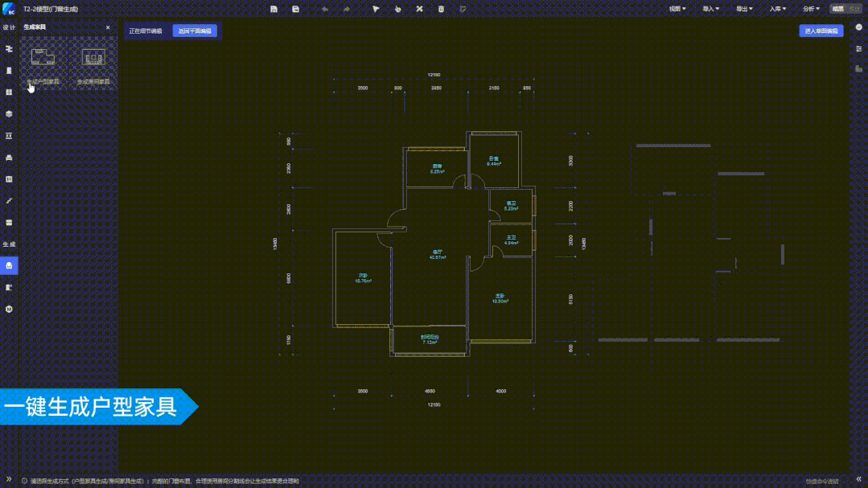The height and width of the screenshot is (488, 868).
Task: Open the stairs tool in left sidebar
Action: click(9, 201)
